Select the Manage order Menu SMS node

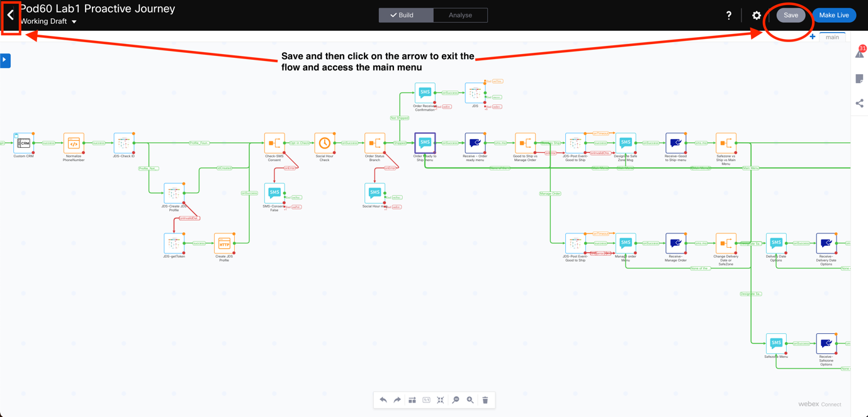coord(625,243)
